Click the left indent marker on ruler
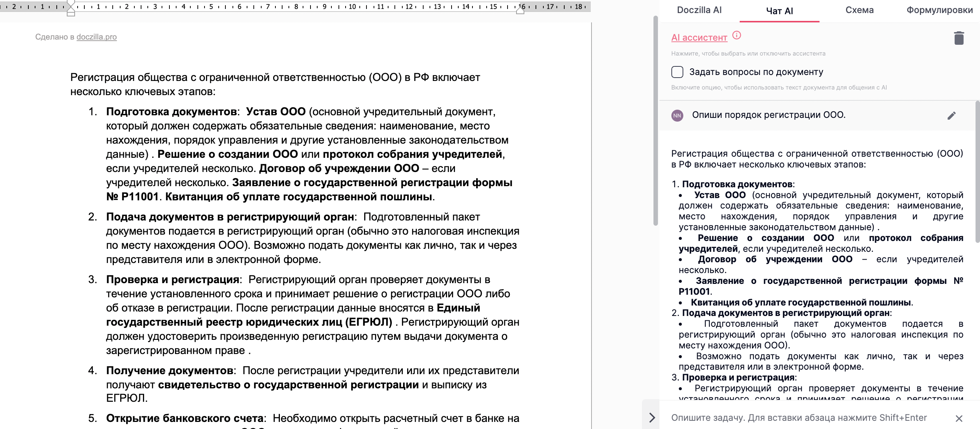The width and height of the screenshot is (980, 429). pyautogui.click(x=71, y=8)
